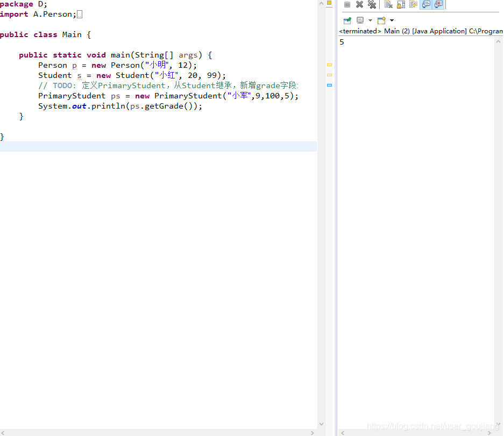504x436 pixels.
Task: Click the console output value '5'
Action: (x=342, y=42)
